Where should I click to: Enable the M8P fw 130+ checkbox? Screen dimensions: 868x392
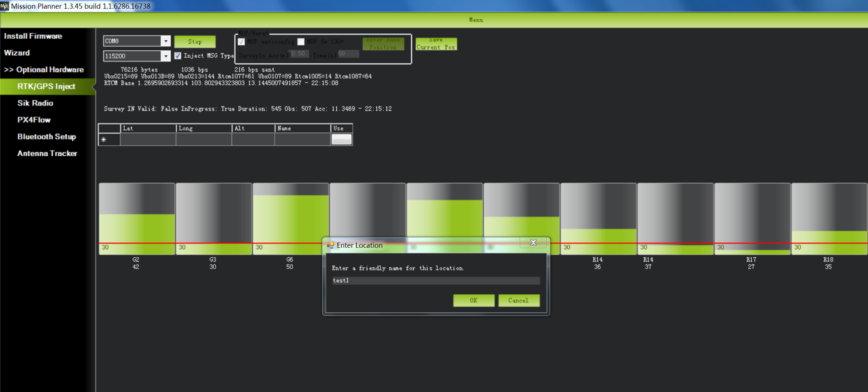(301, 42)
